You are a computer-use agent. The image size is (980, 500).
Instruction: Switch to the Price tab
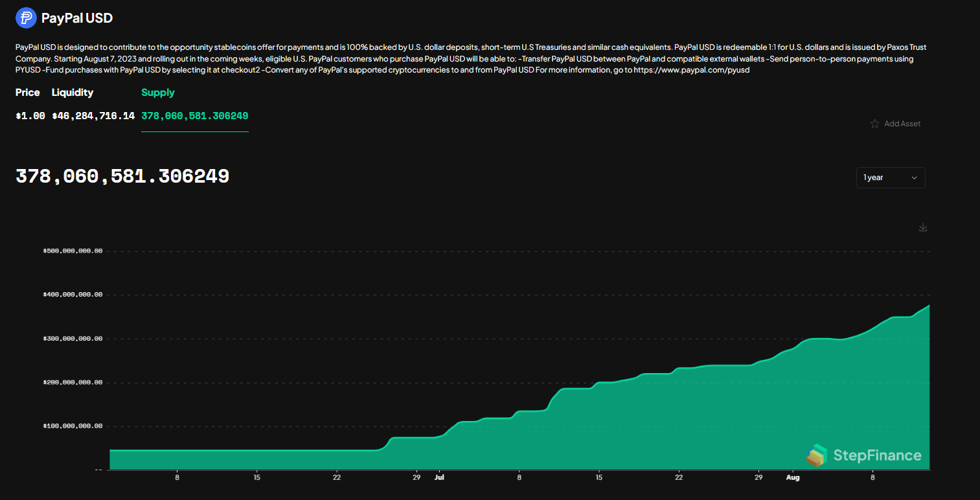point(28,93)
